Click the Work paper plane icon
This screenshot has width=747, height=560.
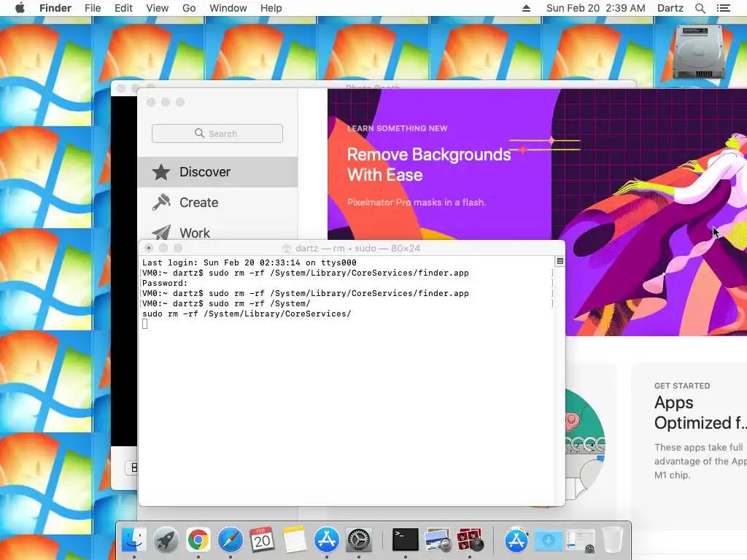161,233
